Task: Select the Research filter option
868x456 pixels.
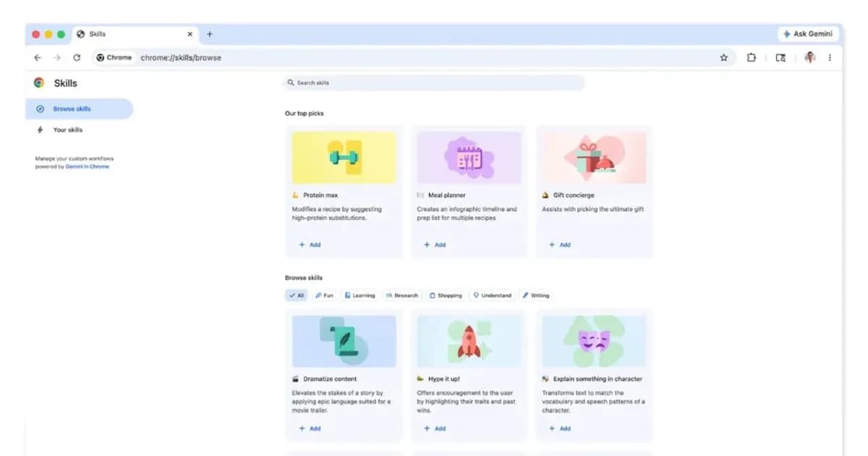Action: click(x=401, y=295)
